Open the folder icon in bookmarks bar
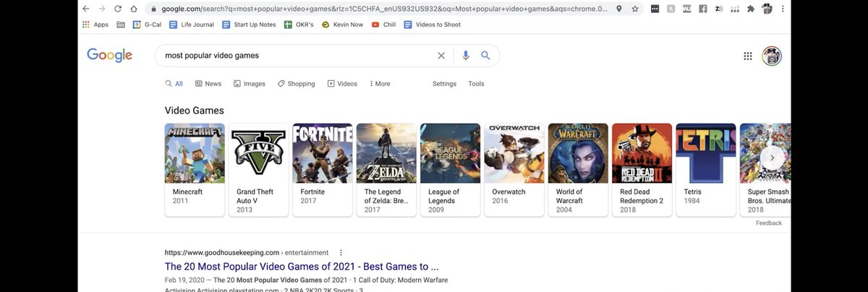868x292 pixels. click(x=121, y=24)
